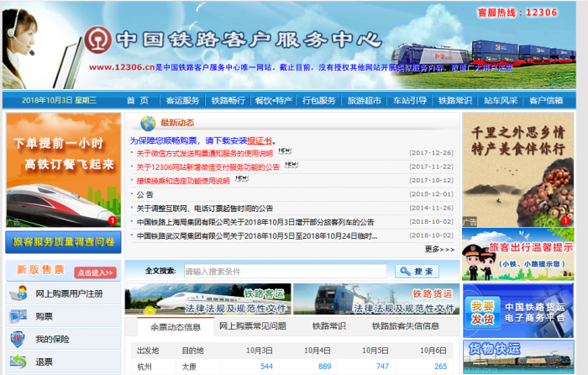The height and width of the screenshot is (375, 588).
Task: Click the 搜索 search button
Action: [x=417, y=271]
